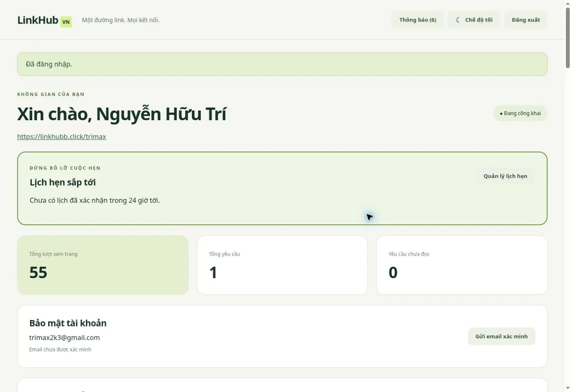
Task: Select the Yêu cầu chưa đọc card
Action: [462, 265]
